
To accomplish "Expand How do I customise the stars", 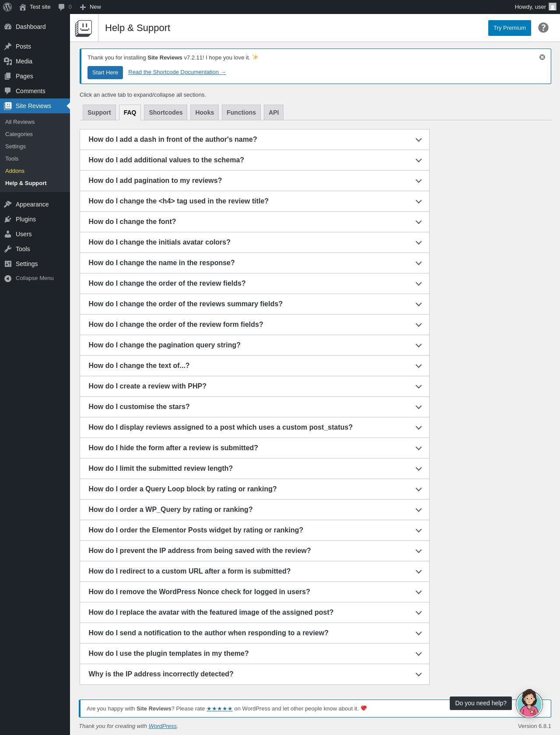I will point(255,407).
